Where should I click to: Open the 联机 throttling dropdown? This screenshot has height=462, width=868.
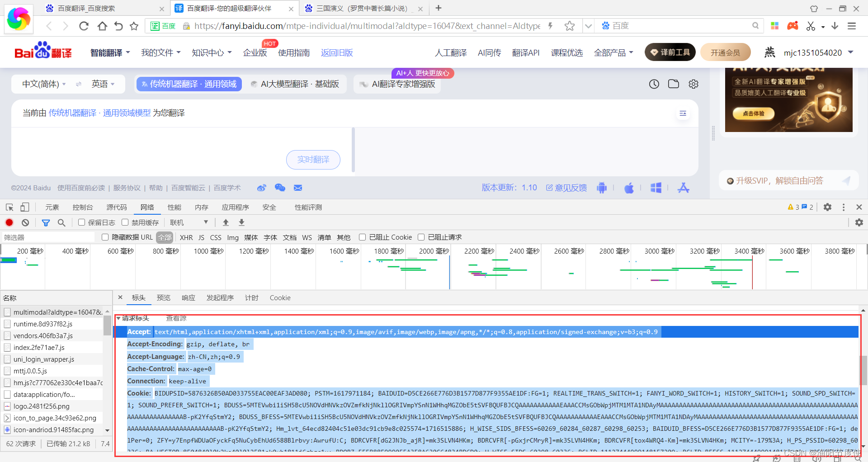point(189,222)
